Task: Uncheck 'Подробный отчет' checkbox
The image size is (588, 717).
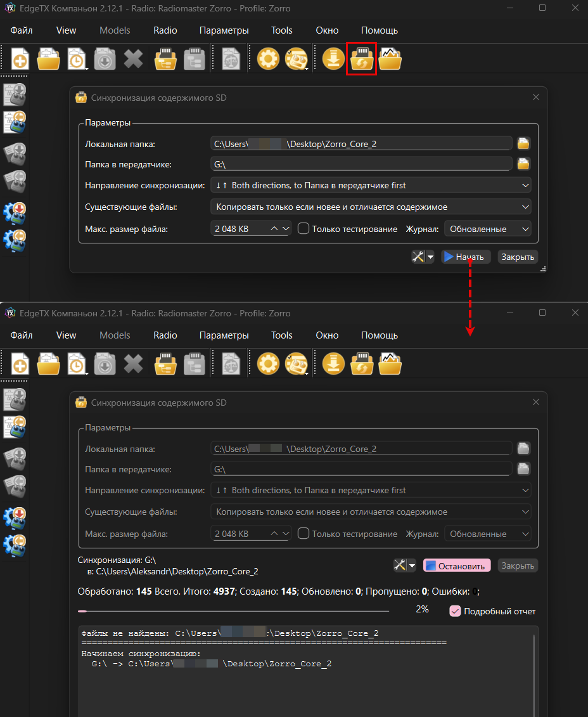Action: [x=455, y=611]
